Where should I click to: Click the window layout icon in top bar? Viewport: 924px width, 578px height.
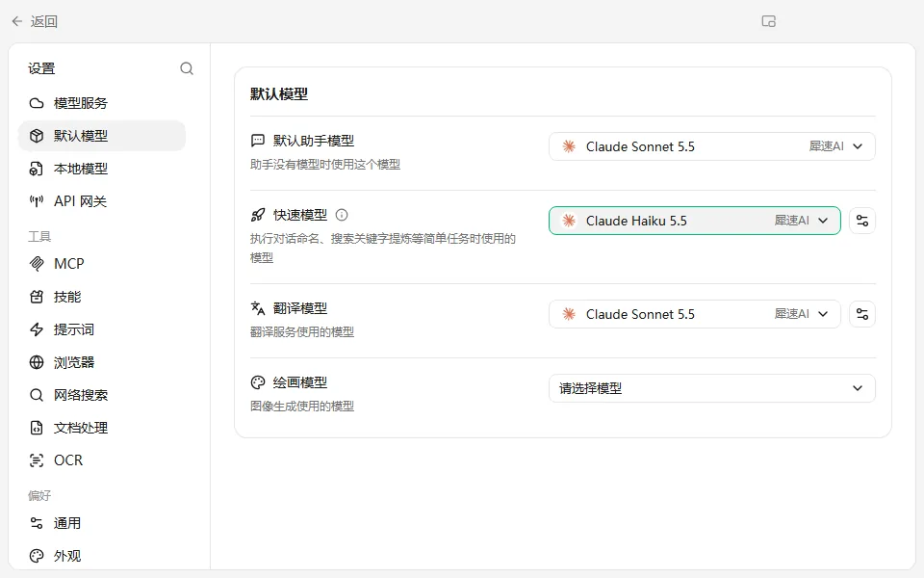(x=768, y=22)
